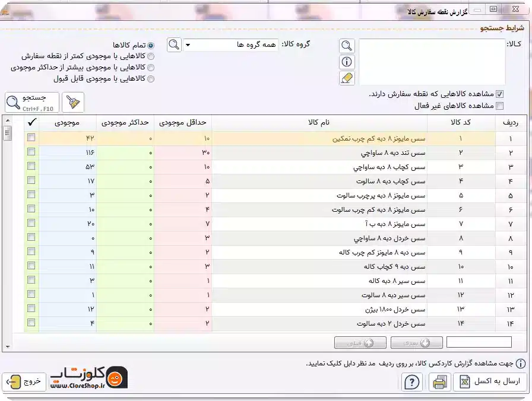Check the box for row سس خردل دبه ۸ ساواچی
This screenshot has height=401, width=532.
pos(31,237)
